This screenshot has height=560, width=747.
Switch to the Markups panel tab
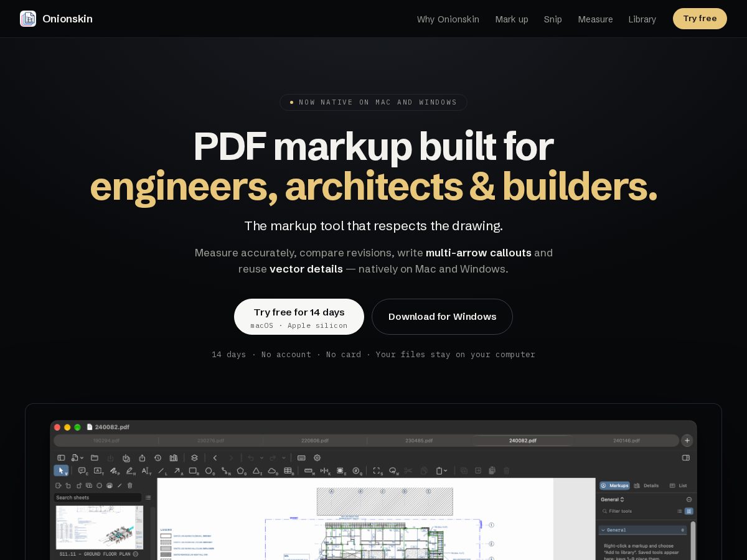point(614,485)
